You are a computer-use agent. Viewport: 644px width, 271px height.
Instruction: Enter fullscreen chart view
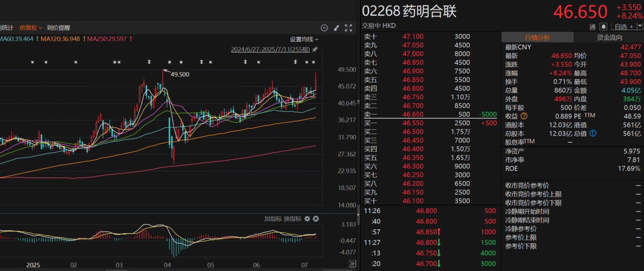(x=349, y=28)
